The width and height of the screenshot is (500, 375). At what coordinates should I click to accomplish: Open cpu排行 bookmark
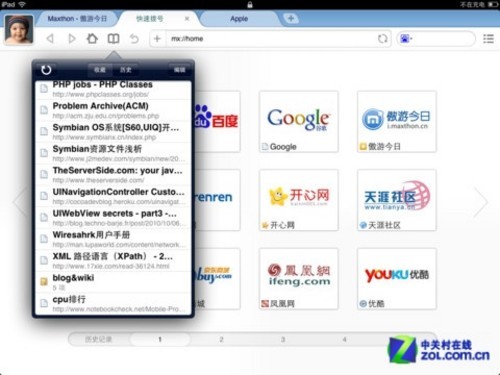pyautogui.click(x=113, y=303)
